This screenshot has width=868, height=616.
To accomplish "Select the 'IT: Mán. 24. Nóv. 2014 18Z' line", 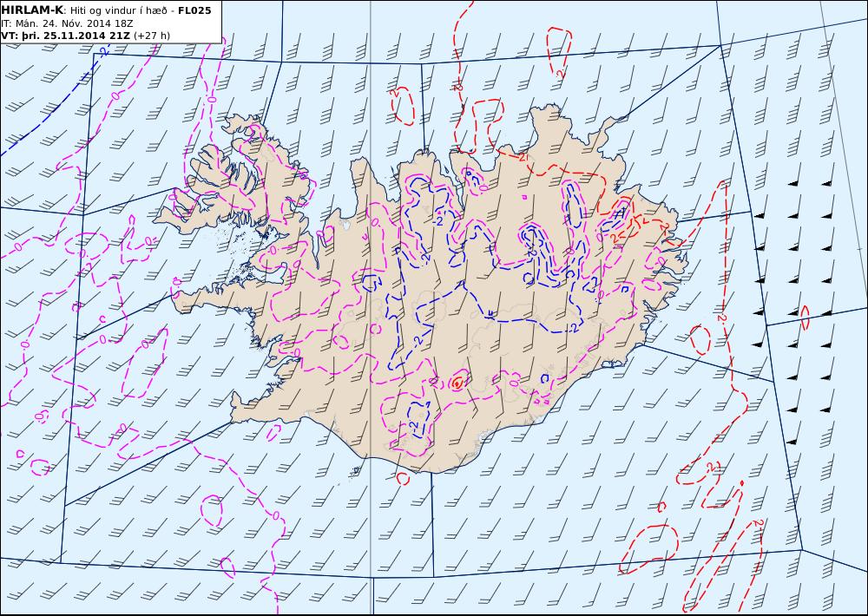I will [x=67, y=23].
